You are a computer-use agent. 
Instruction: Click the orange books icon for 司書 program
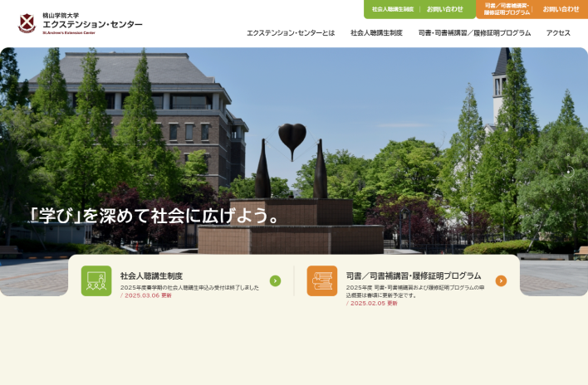pyautogui.click(x=321, y=280)
